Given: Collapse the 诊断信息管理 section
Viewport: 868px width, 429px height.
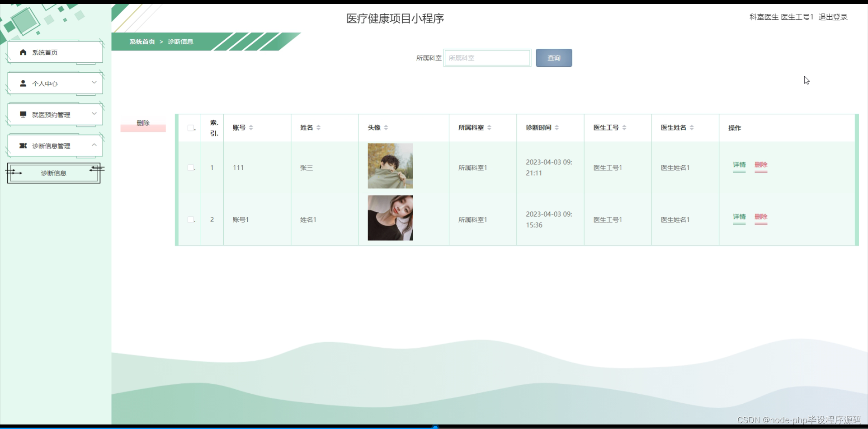Looking at the screenshot, I should click(94, 145).
